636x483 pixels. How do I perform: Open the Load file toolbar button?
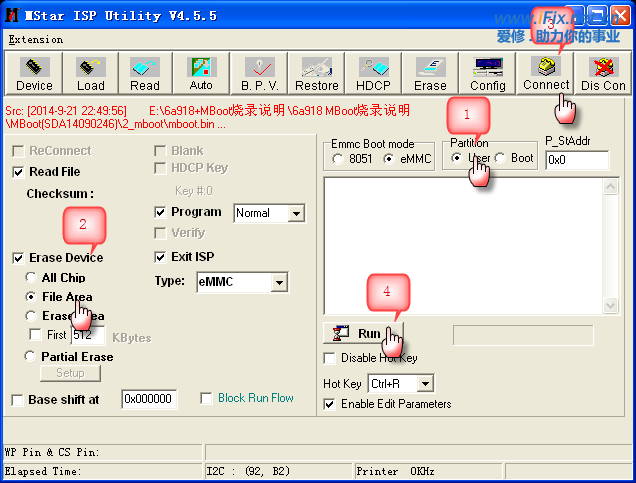[x=90, y=74]
